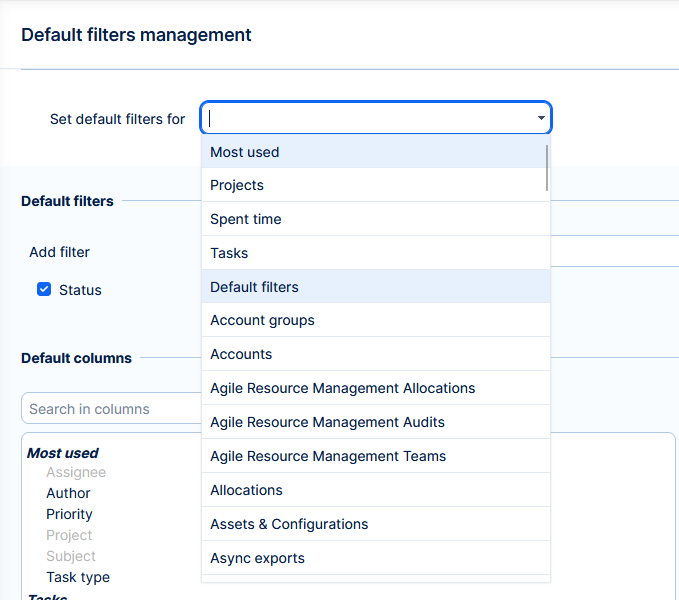Image resolution: width=679 pixels, height=600 pixels.
Task: Uncheck the Status filter checkbox
Action: [x=44, y=290]
